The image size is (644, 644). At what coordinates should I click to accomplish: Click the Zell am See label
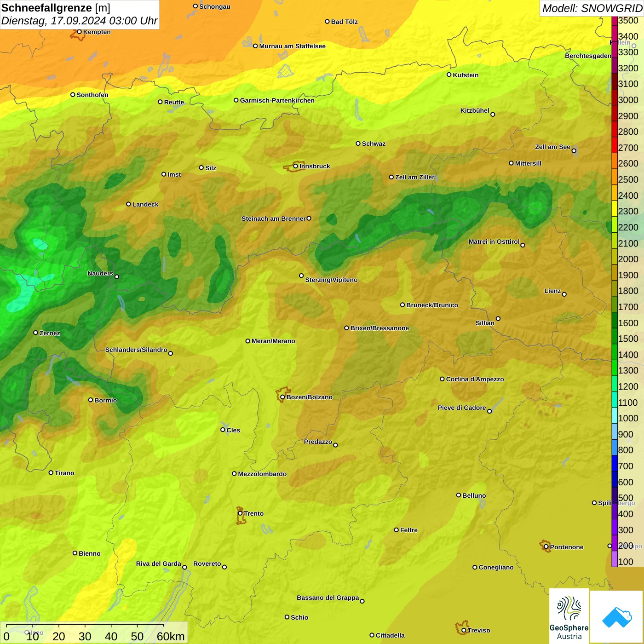(552, 147)
